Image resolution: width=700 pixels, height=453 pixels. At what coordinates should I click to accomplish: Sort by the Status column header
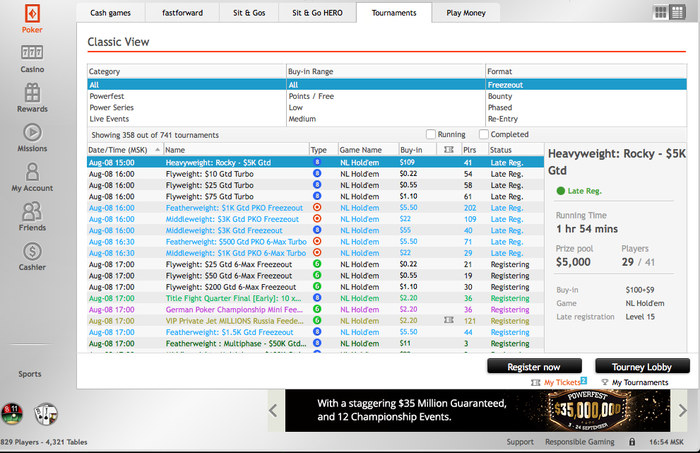coord(515,150)
